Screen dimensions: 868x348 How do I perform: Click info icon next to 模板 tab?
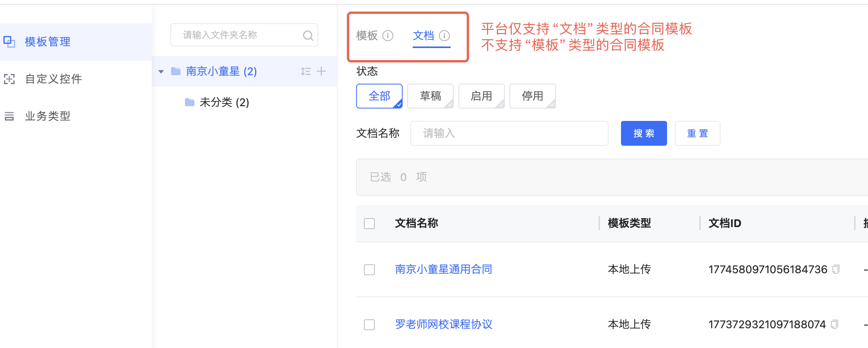(x=388, y=36)
